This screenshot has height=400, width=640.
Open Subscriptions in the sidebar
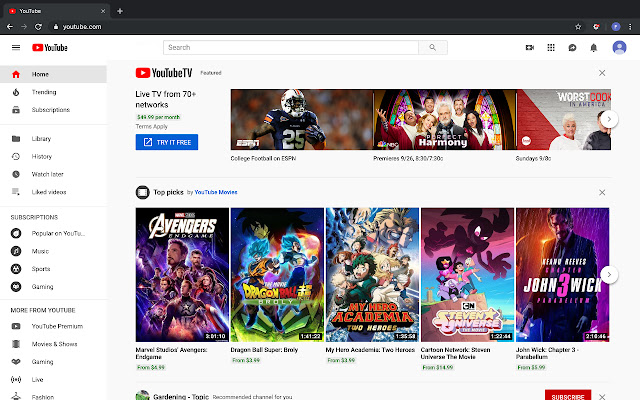[x=53, y=110]
